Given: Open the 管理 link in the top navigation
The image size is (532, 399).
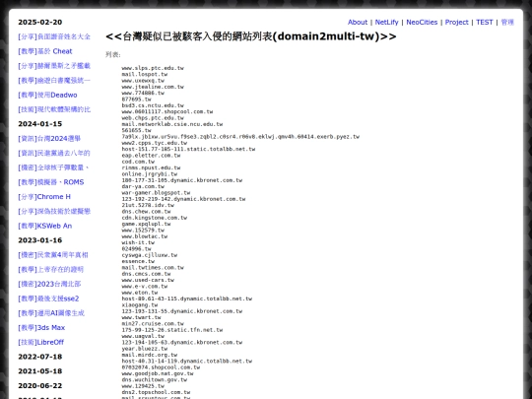Looking at the screenshot, I should click(x=507, y=22).
